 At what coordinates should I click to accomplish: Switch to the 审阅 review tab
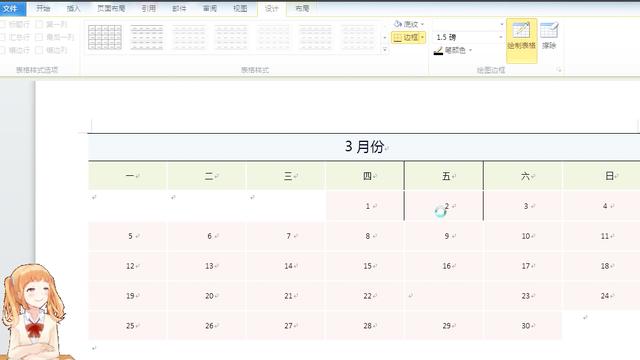(x=210, y=8)
